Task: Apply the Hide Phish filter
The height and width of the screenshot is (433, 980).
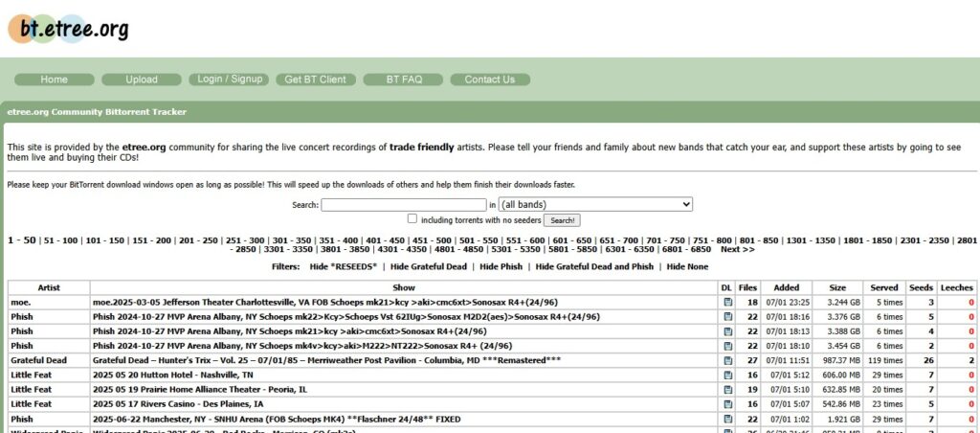Action: 501,266
